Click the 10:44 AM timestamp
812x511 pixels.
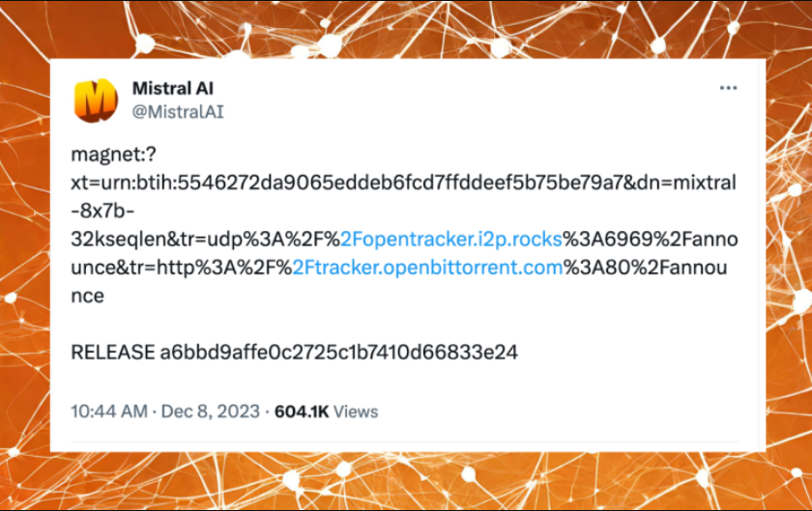pyautogui.click(x=108, y=412)
